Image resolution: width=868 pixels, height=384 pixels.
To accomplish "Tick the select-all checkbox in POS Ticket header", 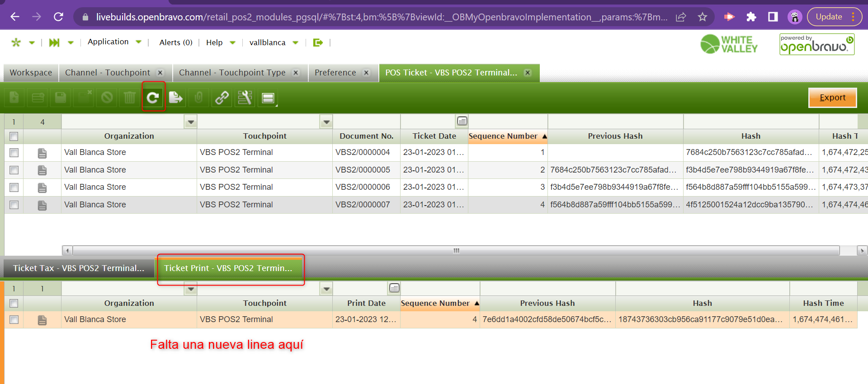I will pyautogui.click(x=14, y=136).
